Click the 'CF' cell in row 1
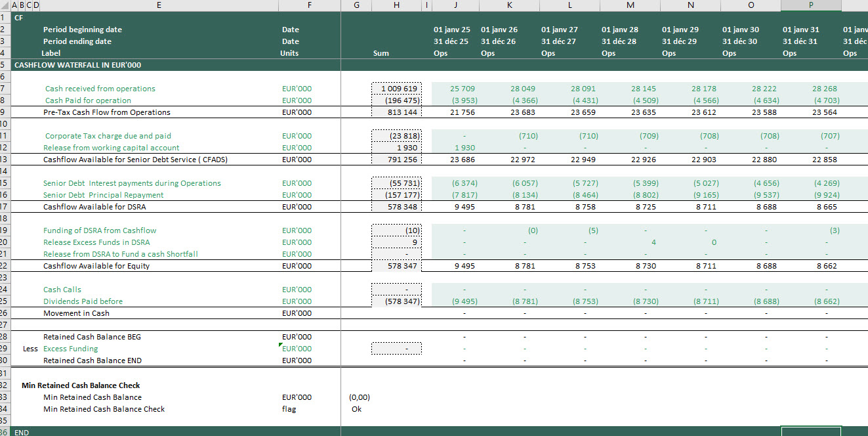Image resolution: width=868 pixels, height=436 pixels. click(18, 18)
